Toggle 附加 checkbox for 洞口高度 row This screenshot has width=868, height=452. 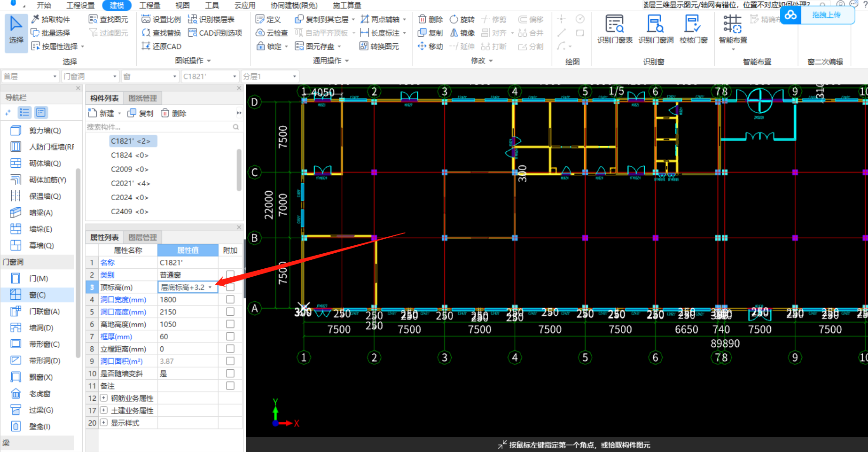coord(230,312)
